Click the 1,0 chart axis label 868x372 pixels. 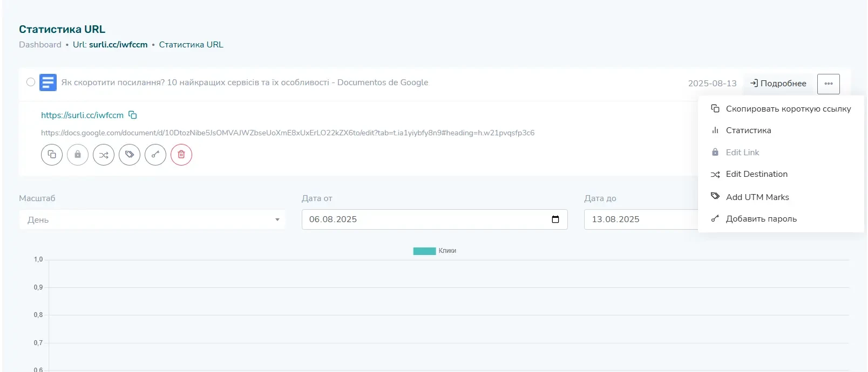pos(38,259)
